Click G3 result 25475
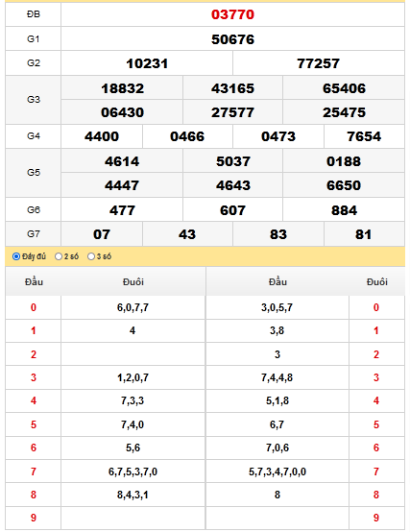This screenshot has width=410, height=532. (x=344, y=112)
